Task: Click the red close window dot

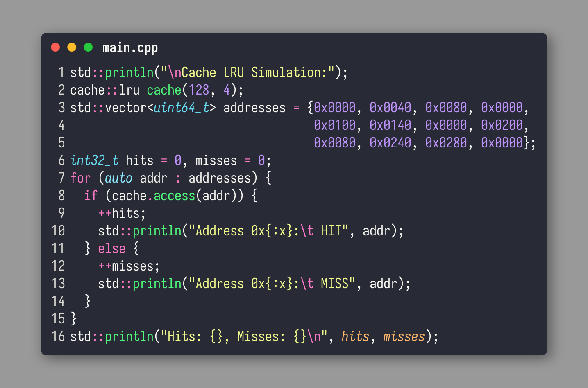Action: (55, 47)
